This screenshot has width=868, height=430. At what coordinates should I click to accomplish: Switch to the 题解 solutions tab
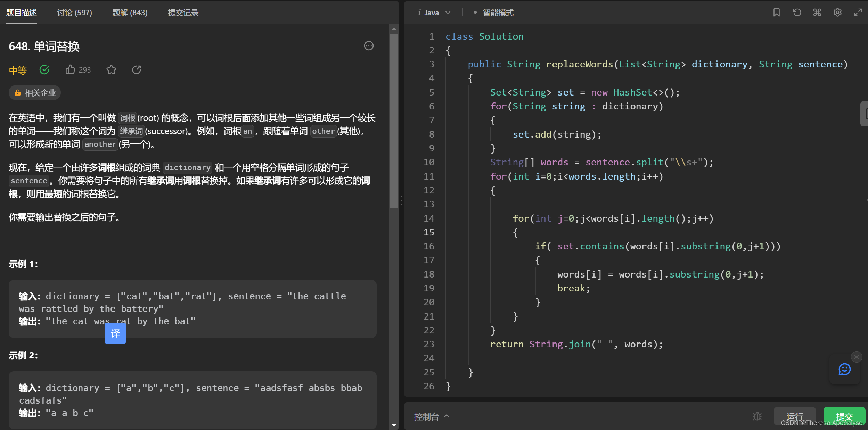click(x=130, y=13)
